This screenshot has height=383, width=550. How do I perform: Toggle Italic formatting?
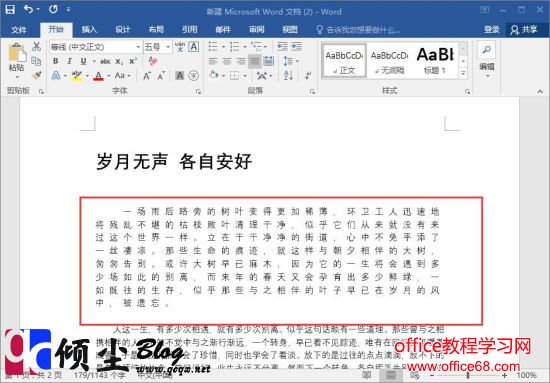[x=69, y=61]
